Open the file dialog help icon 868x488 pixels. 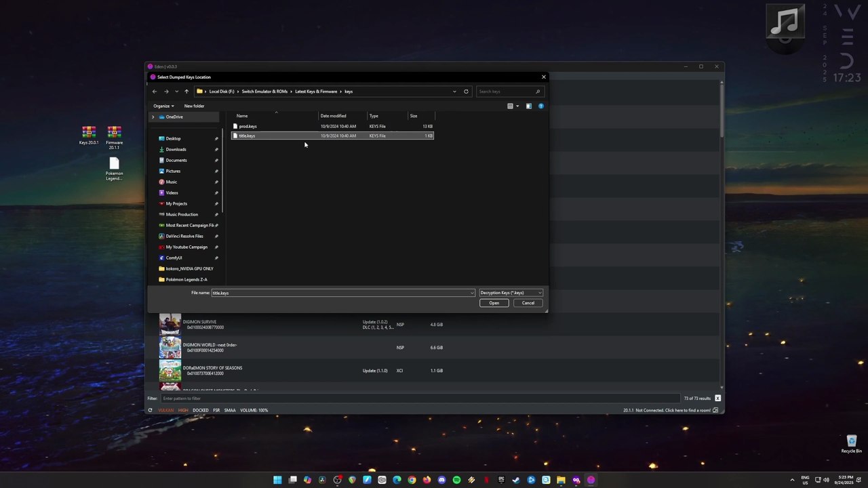pyautogui.click(x=540, y=106)
